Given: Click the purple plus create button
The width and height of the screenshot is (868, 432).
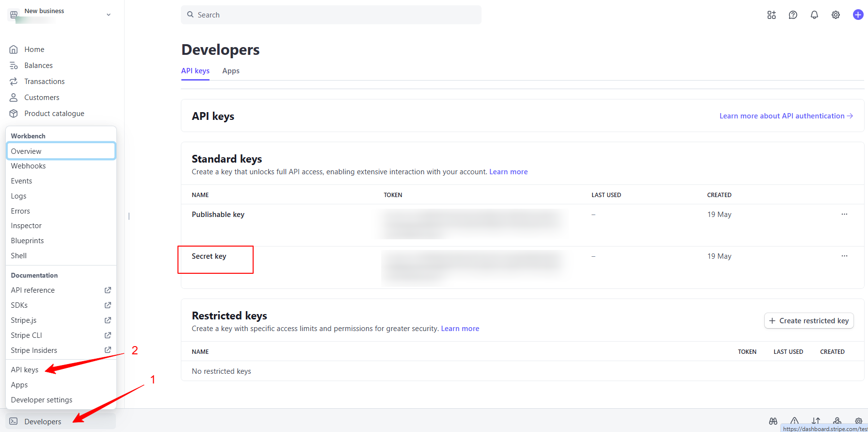Looking at the screenshot, I should [858, 15].
